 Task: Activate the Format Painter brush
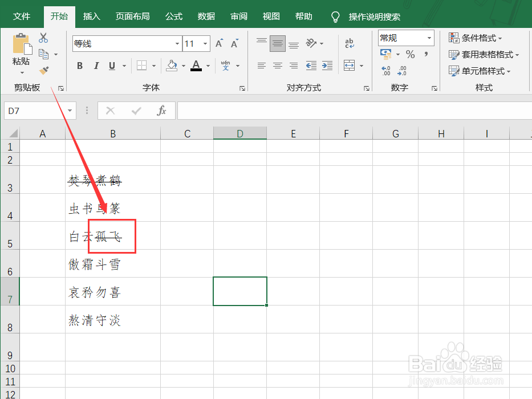(44, 70)
